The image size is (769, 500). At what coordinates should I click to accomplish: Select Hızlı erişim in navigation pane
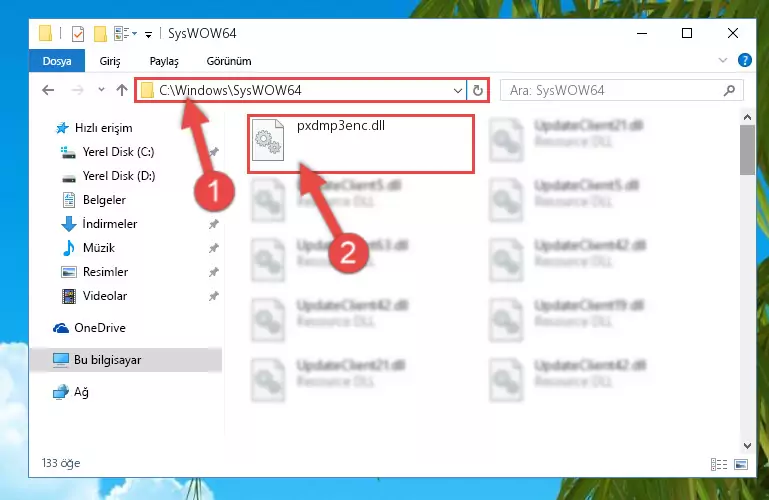[103, 128]
